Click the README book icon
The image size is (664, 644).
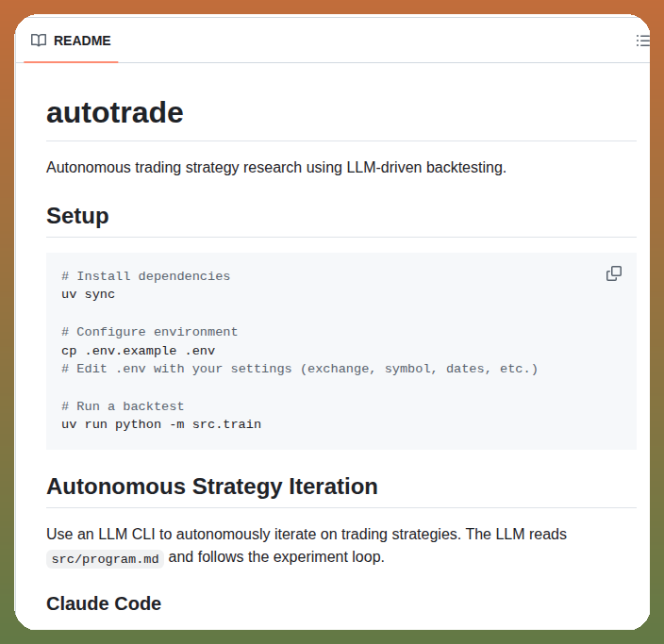39,41
